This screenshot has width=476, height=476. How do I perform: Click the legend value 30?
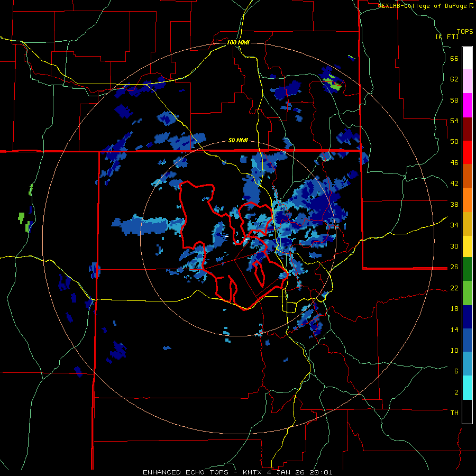point(454,246)
